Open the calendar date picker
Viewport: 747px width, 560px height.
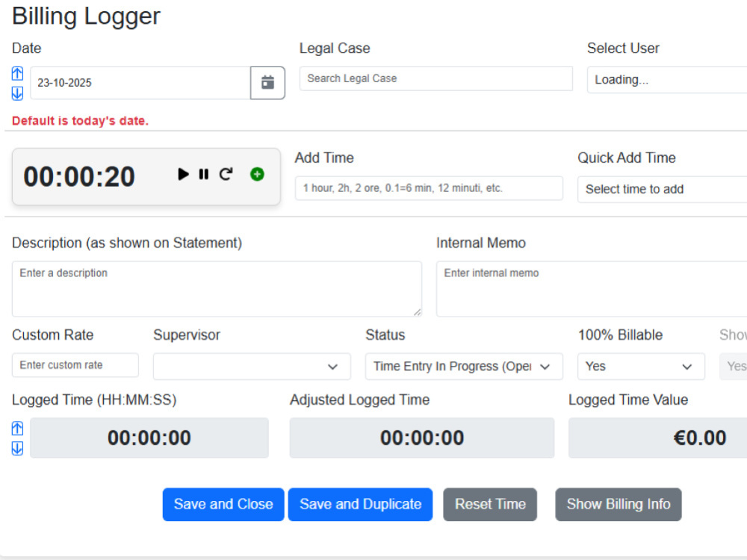pos(267,83)
